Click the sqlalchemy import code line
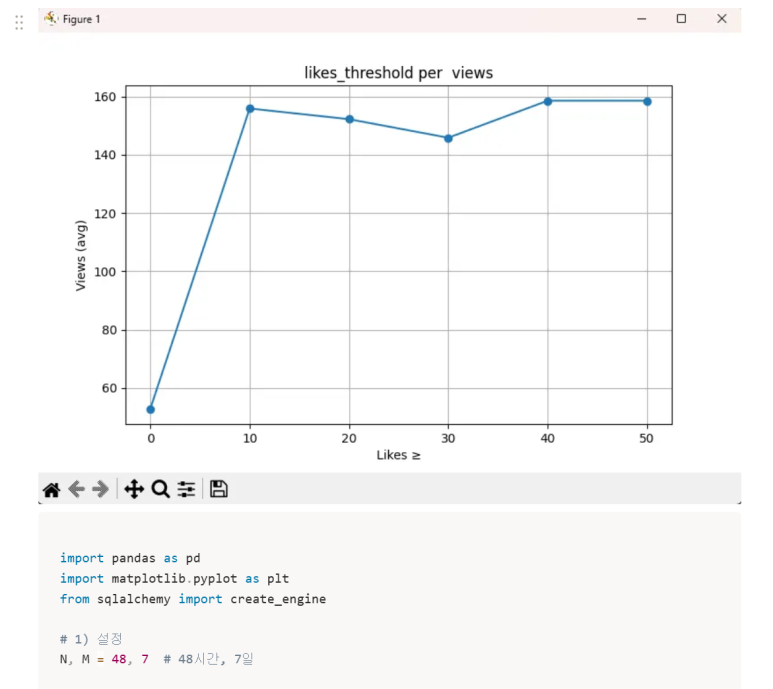 192,599
